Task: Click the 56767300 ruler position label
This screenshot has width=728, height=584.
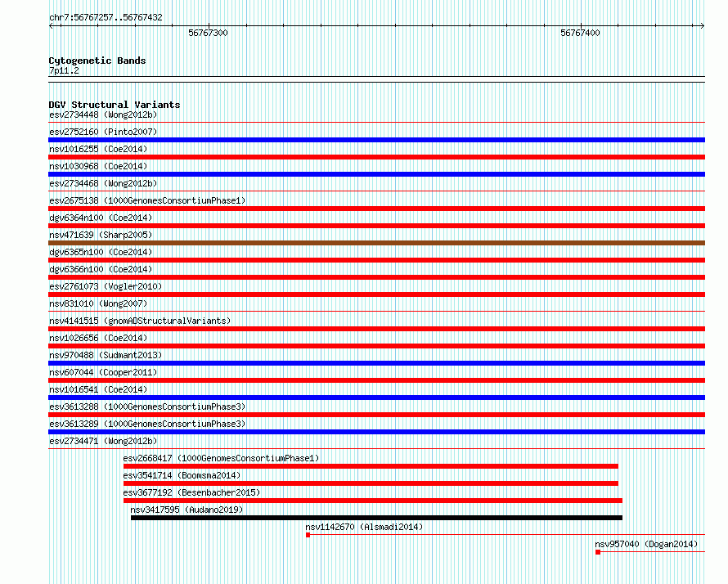Action: pyautogui.click(x=208, y=33)
